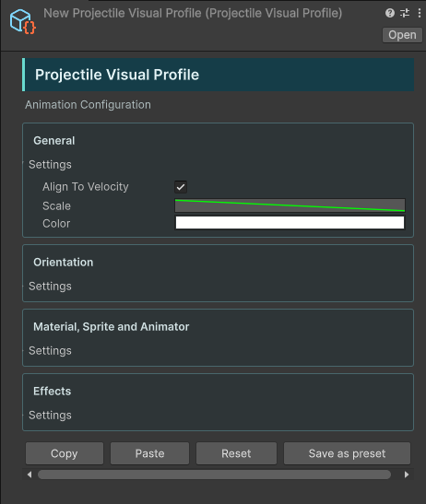426x504 pixels.
Task: Click the horizontal scrollbar right arrow
Action: (x=407, y=475)
